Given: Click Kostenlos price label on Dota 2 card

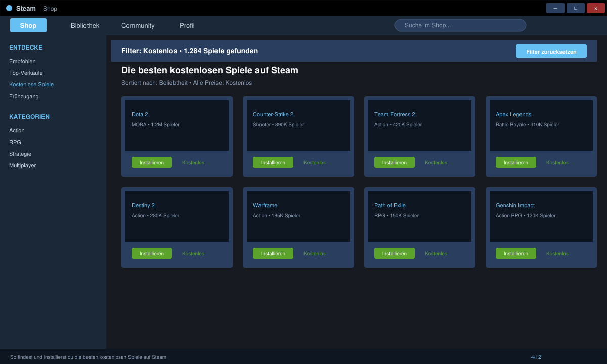Looking at the screenshot, I should (193, 162).
